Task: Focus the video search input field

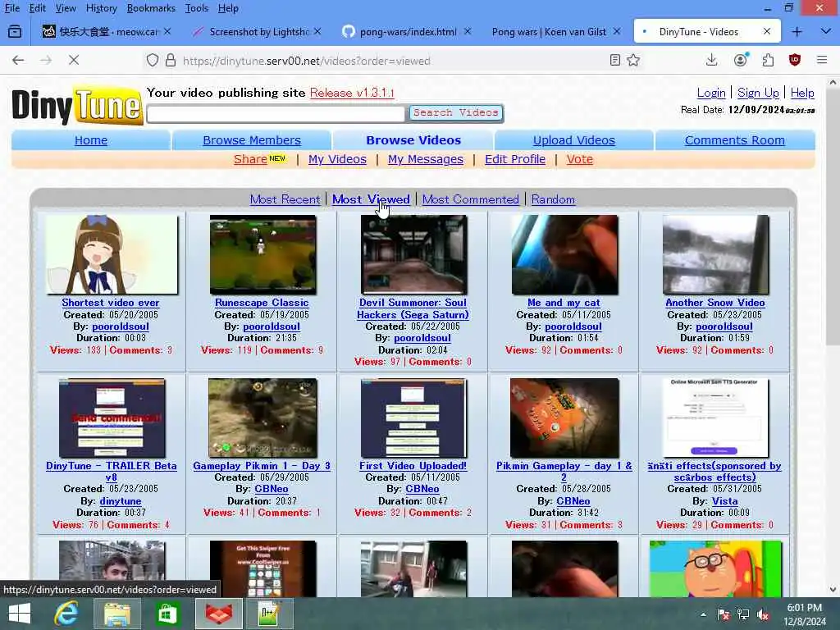Action: tap(276, 113)
